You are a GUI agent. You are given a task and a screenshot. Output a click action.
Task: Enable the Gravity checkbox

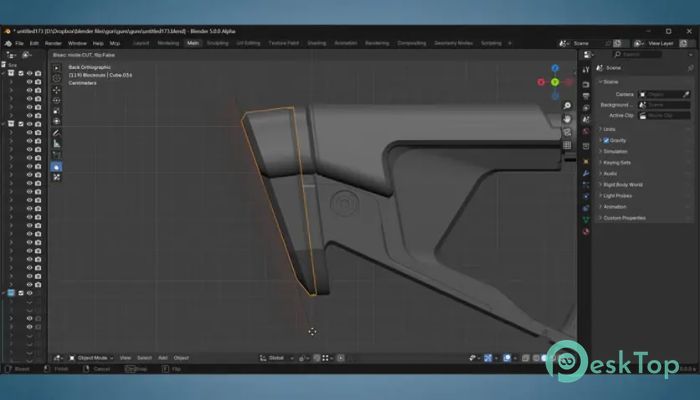tap(606, 140)
